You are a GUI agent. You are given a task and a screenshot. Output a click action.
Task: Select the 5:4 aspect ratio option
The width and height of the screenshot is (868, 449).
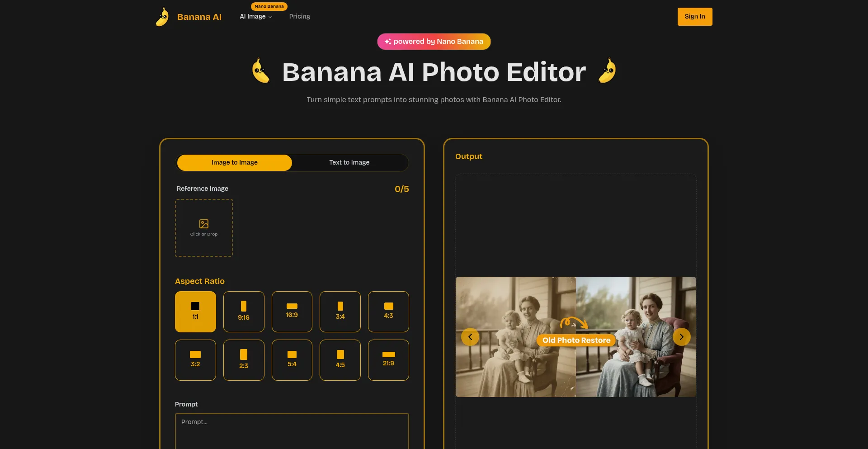tap(292, 360)
